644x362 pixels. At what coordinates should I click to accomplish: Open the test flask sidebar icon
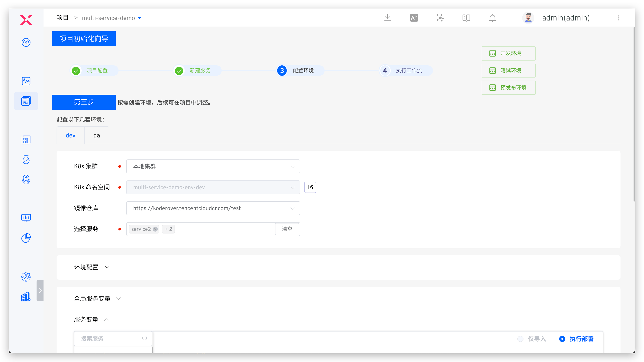26,159
